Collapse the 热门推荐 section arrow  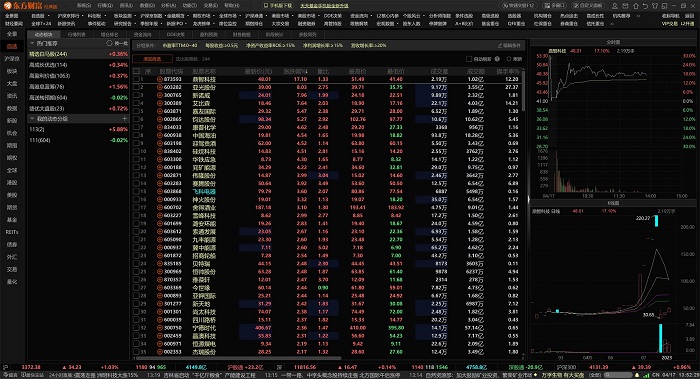tap(32, 43)
